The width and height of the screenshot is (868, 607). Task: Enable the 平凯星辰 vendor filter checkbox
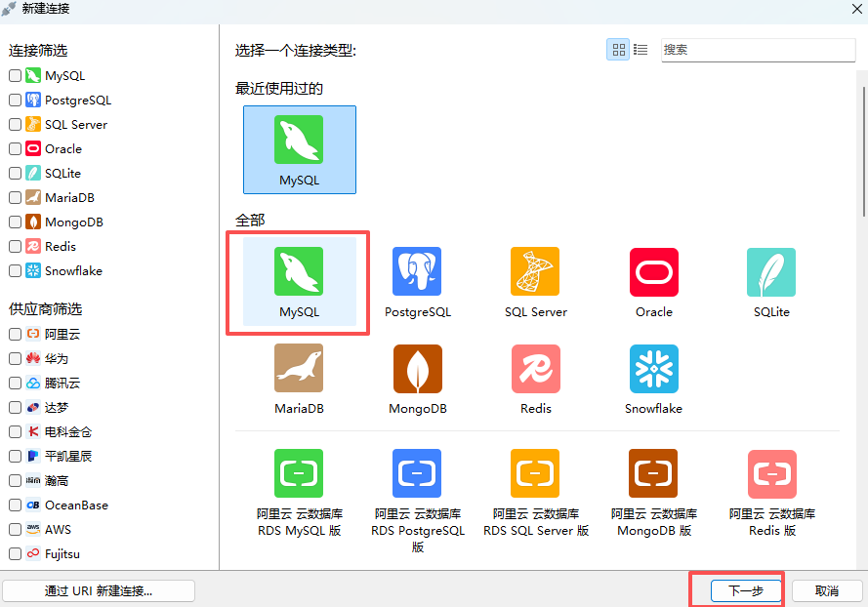click(x=15, y=456)
